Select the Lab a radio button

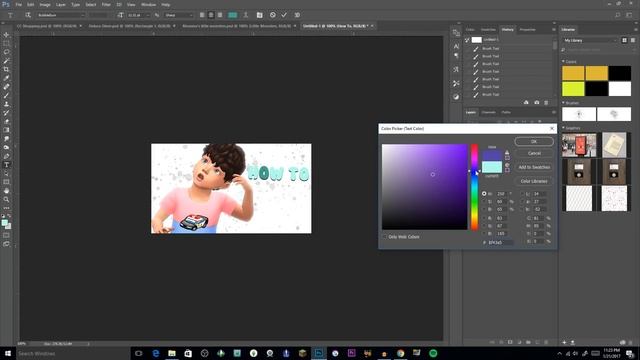[x=522, y=202]
